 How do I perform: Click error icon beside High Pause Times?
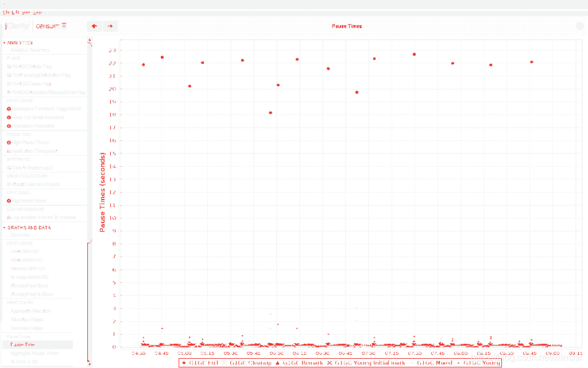9,143
